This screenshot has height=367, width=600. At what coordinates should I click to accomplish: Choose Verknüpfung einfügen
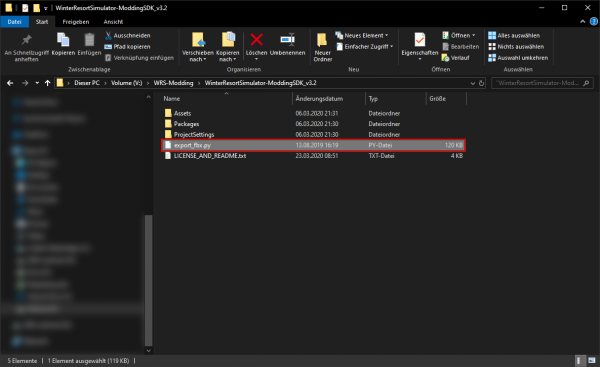click(139, 58)
